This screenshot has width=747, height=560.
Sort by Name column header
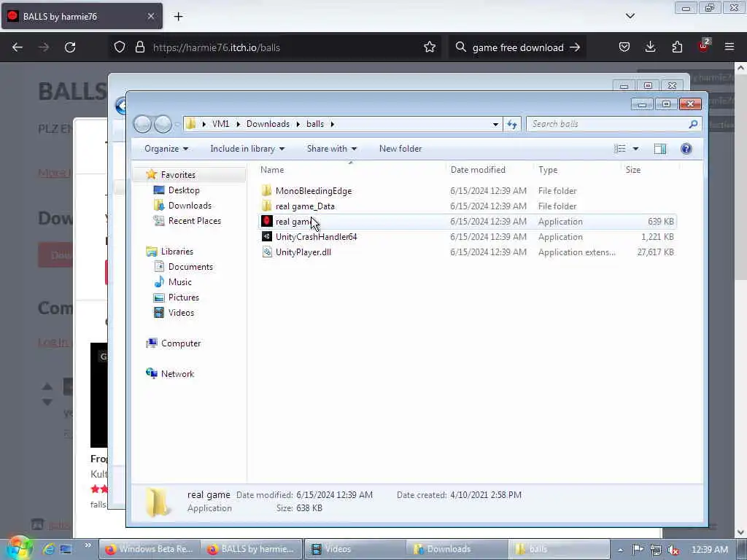point(272,170)
